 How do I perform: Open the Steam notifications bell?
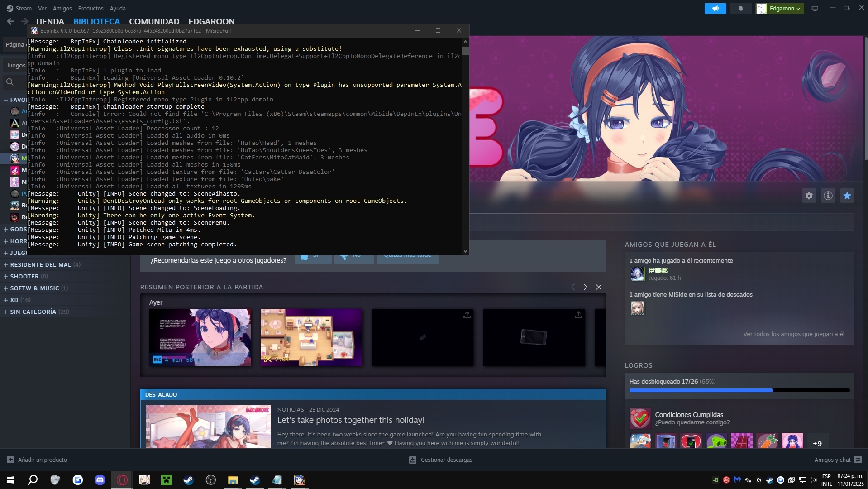(741, 9)
